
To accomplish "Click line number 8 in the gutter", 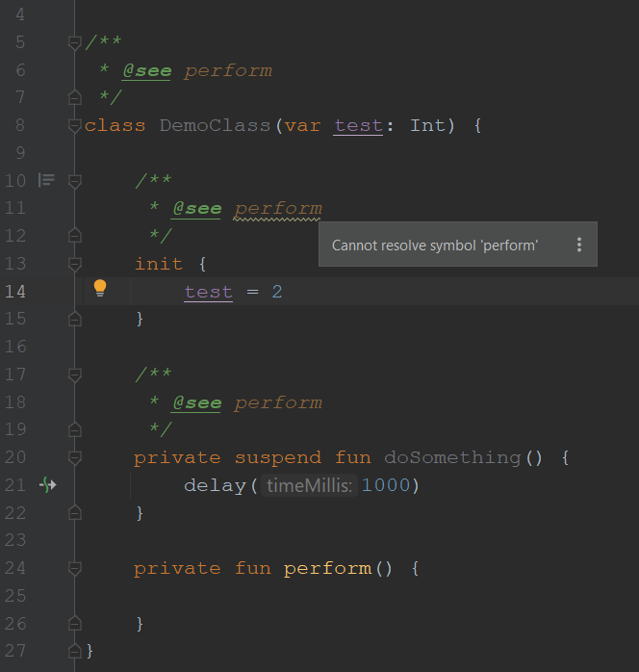I will point(20,125).
